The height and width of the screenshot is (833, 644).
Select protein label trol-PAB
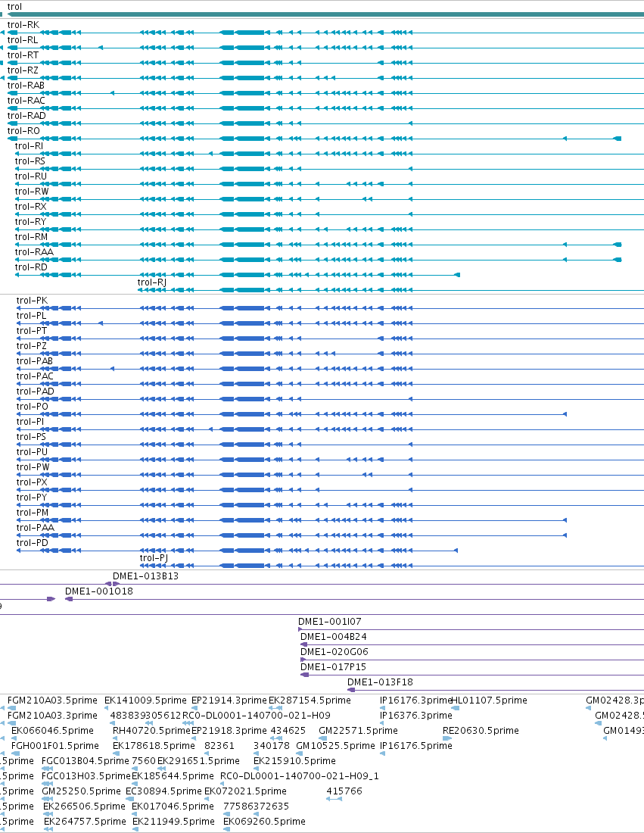coord(35,361)
